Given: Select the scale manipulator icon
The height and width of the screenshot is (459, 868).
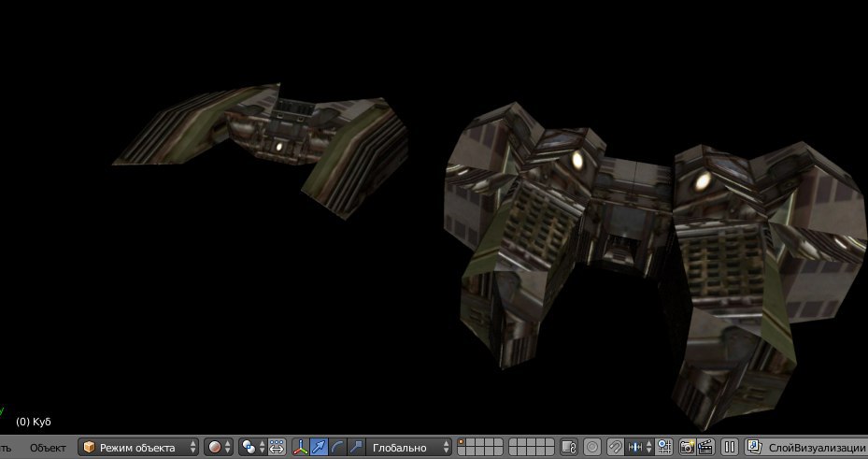Looking at the screenshot, I should coord(356,447).
